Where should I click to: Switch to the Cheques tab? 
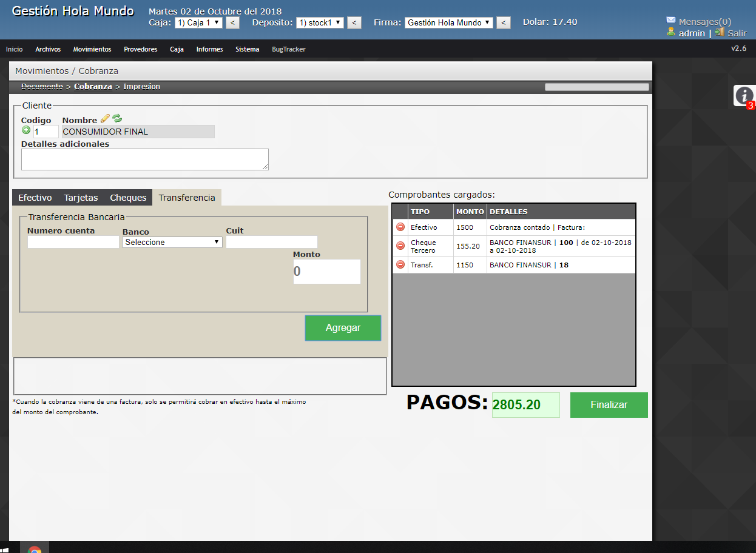[x=127, y=197]
